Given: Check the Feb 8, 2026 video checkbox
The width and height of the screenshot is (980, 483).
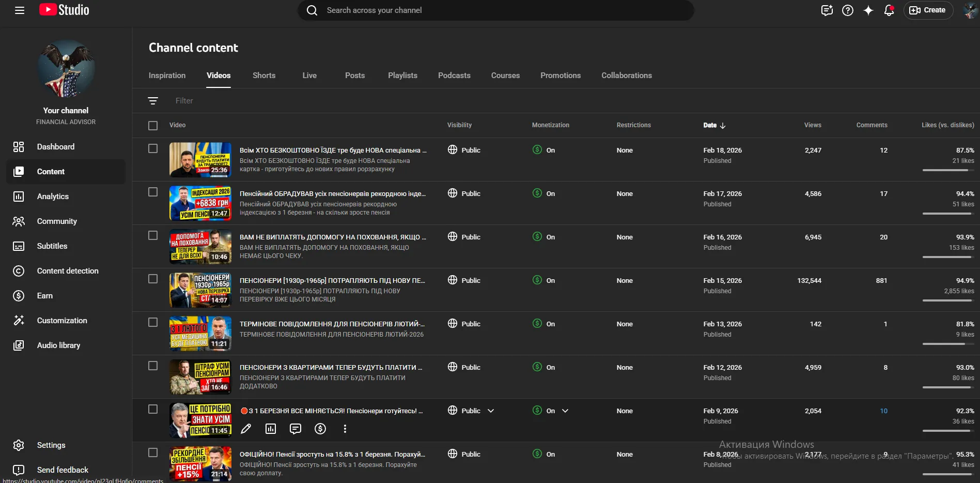Looking at the screenshot, I should pyautogui.click(x=153, y=453).
